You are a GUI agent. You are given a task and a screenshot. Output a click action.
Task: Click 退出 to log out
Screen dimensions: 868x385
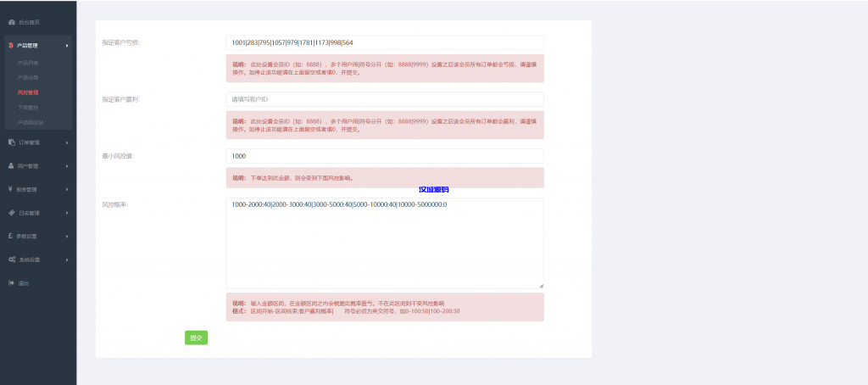(23, 283)
